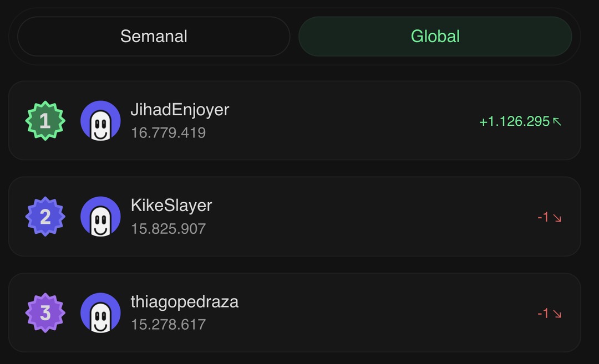Click the green up arrow beside +1.126.295

coord(557,122)
